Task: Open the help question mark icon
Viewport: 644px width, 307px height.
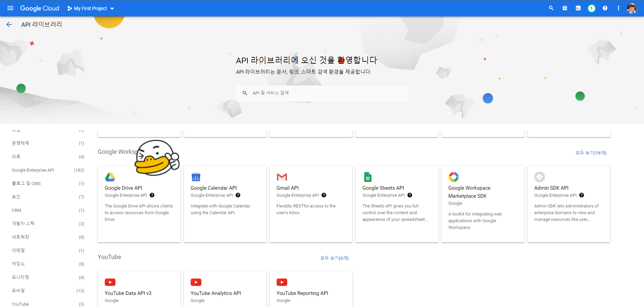Action: [605, 8]
